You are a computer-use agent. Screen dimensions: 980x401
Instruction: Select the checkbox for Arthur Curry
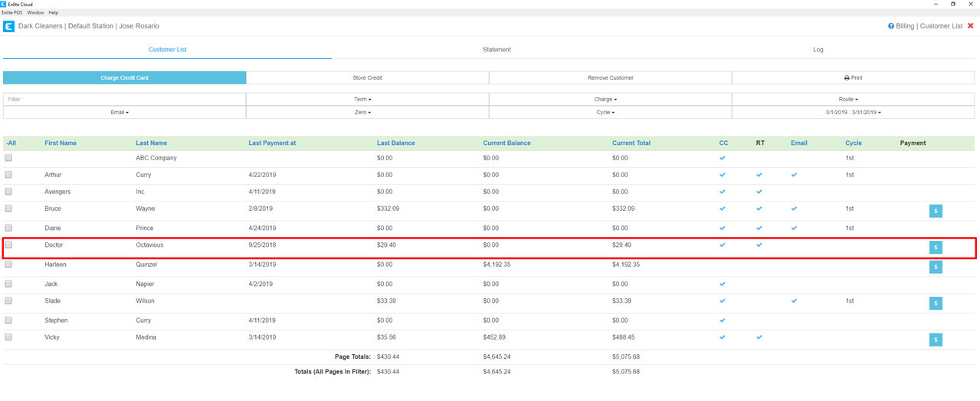[x=9, y=175]
